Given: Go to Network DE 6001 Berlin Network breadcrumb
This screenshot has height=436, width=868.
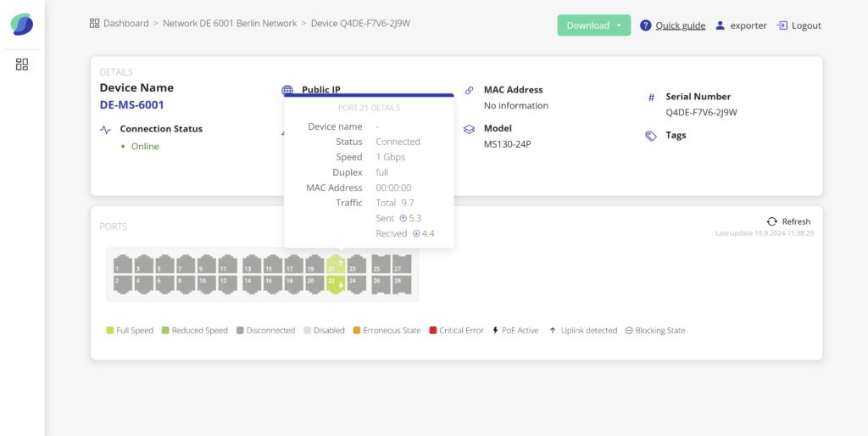Looking at the screenshot, I should point(230,24).
